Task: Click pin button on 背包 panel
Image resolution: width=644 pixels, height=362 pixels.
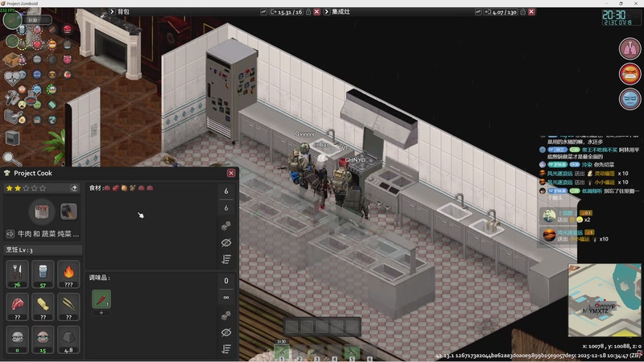Action: (x=264, y=12)
